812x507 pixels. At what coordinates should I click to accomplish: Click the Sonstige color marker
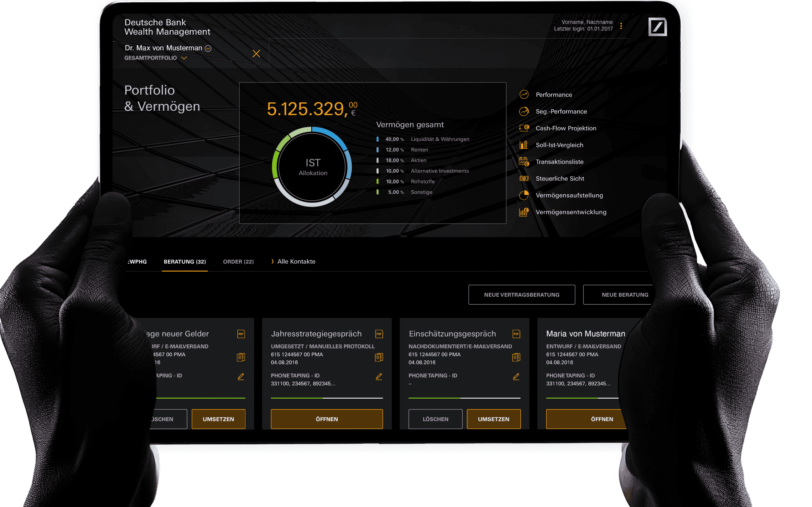coord(377,192)
